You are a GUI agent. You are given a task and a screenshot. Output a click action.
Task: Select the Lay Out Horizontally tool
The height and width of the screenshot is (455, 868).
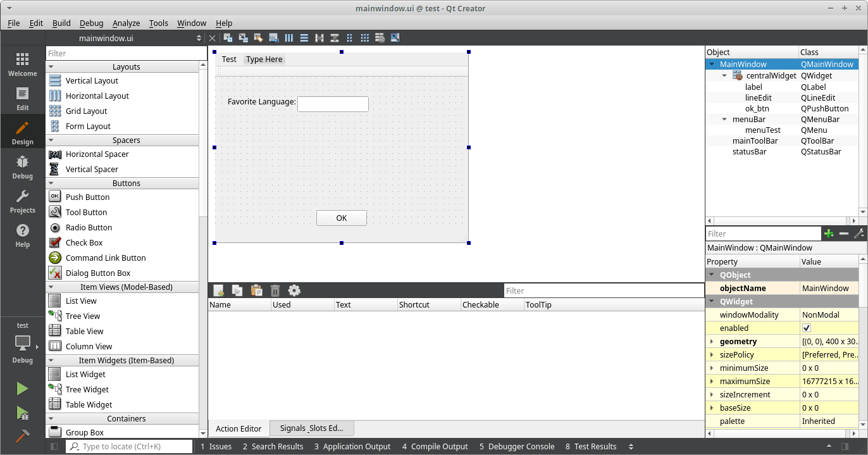(289, 37)
